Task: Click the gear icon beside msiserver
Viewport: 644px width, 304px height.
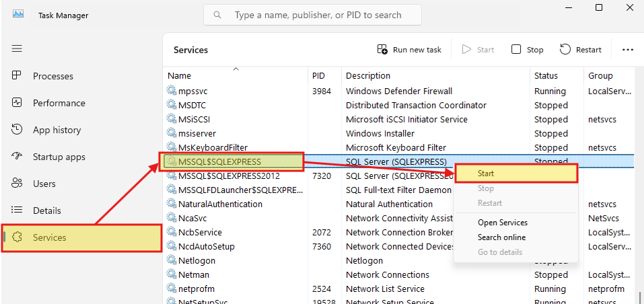Action: point(171,133)
